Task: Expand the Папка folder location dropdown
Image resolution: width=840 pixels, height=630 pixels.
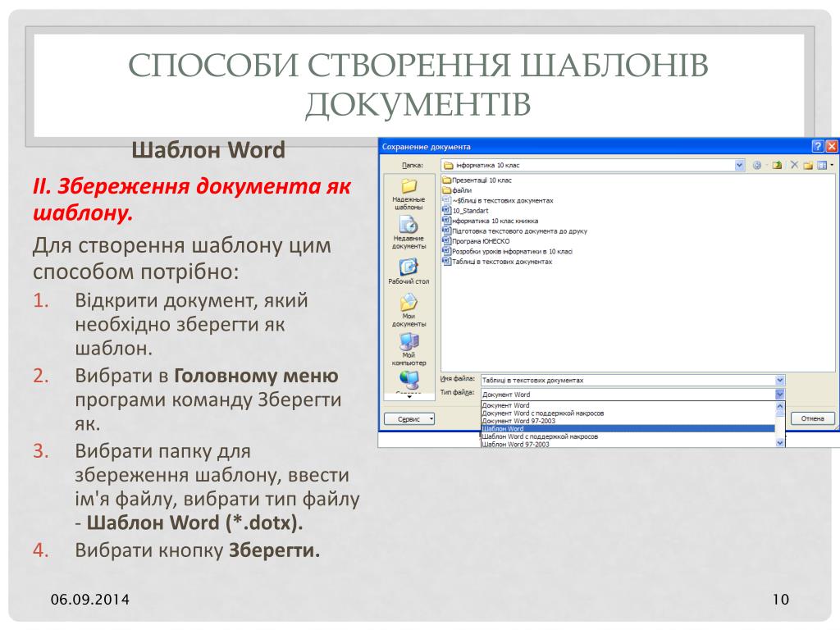Action: (x=739, y=165)
